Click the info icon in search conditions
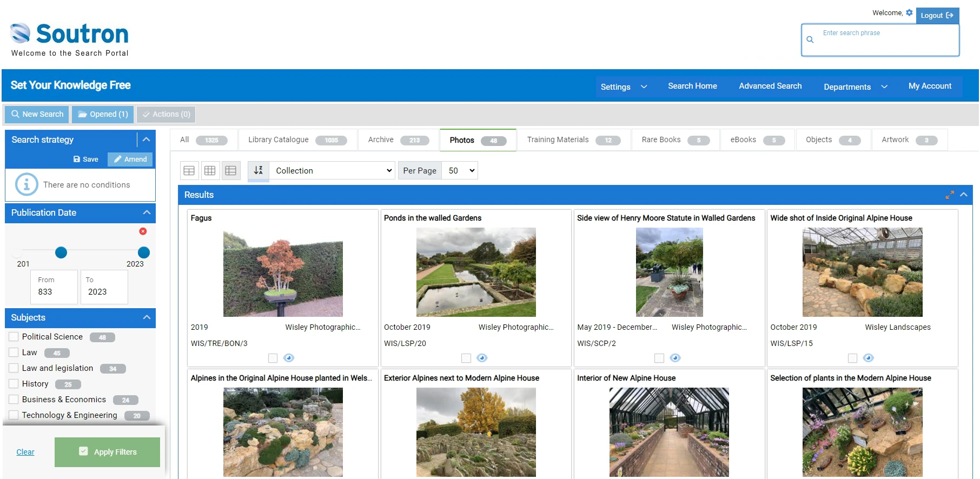Image resolution: width=980 pixels, height=479 pixels. 27,184
